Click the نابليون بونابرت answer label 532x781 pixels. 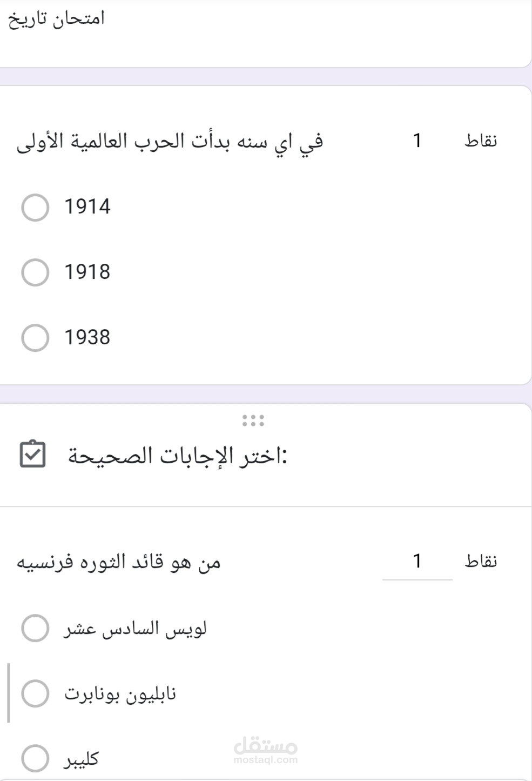pos(120,694)
